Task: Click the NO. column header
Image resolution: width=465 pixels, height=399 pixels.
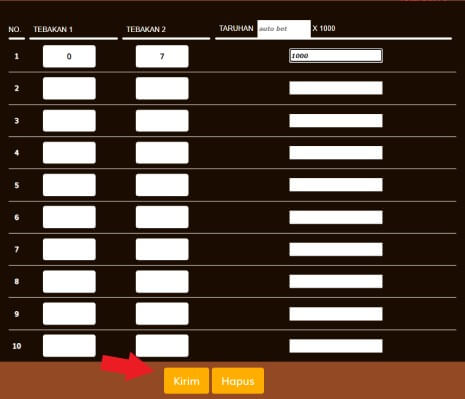Action: click(14, 29)
